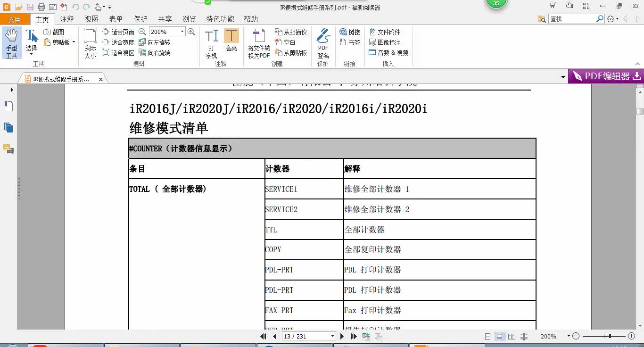Expand the left navigation panel arrow
Image resolution: width=644 pixels, height=347 pixels.
12,90
